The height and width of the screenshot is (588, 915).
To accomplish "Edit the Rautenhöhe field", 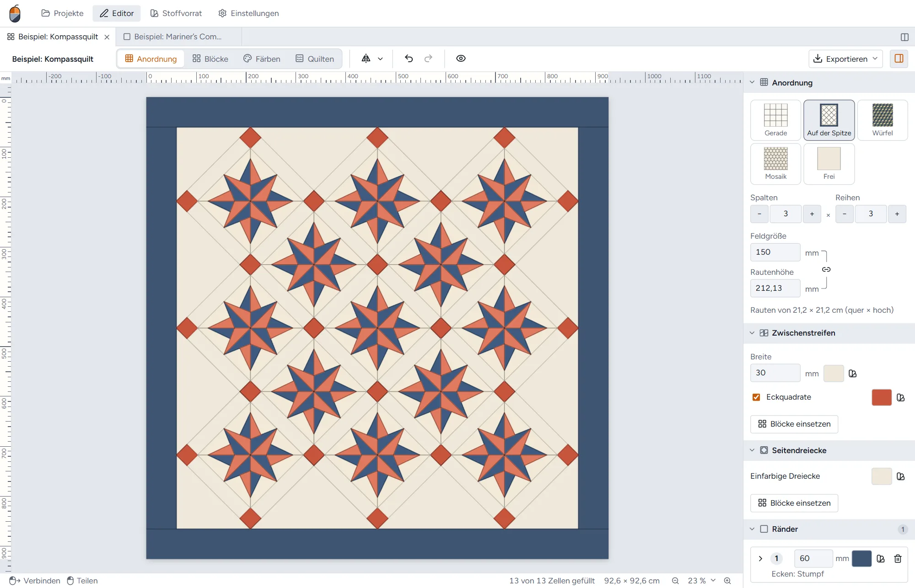I will [775, 289].
